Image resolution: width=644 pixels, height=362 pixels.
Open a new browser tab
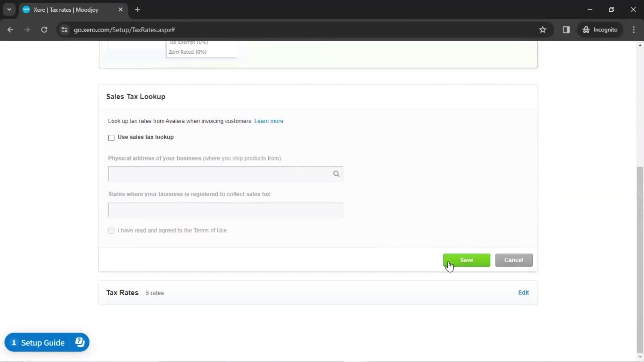coord(138,10)
